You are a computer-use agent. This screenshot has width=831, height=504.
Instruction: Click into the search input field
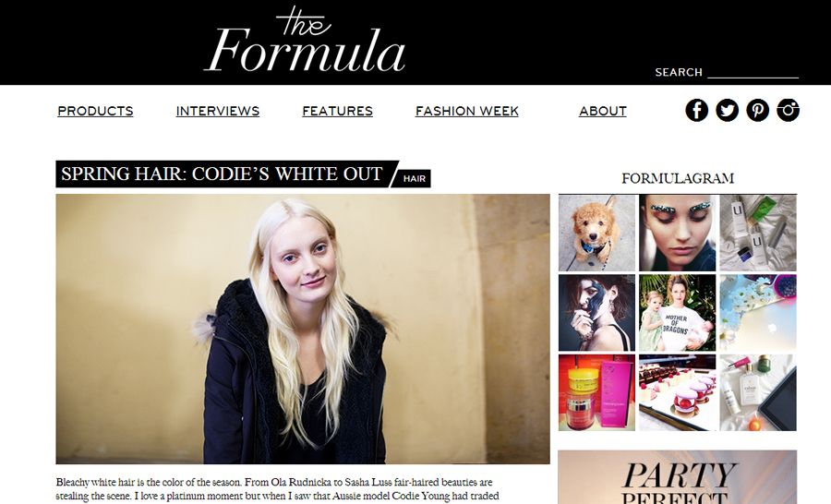pos(753,72)
